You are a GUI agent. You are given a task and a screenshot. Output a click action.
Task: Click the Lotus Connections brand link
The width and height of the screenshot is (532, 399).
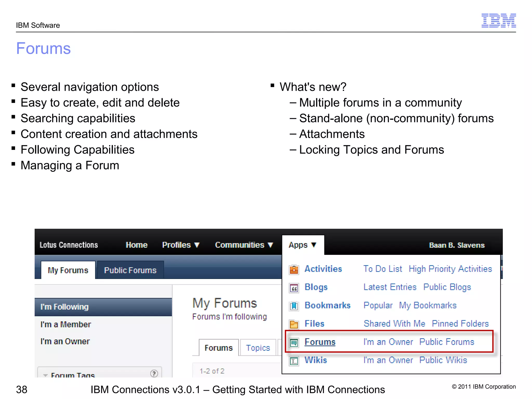pyautogui.click(x=69, y=245)
